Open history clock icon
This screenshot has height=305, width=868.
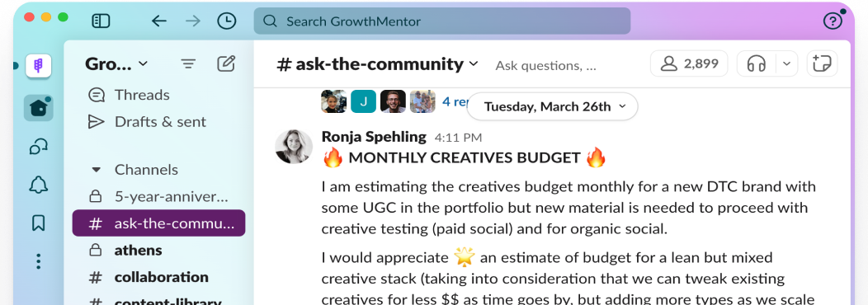(226, 21)
